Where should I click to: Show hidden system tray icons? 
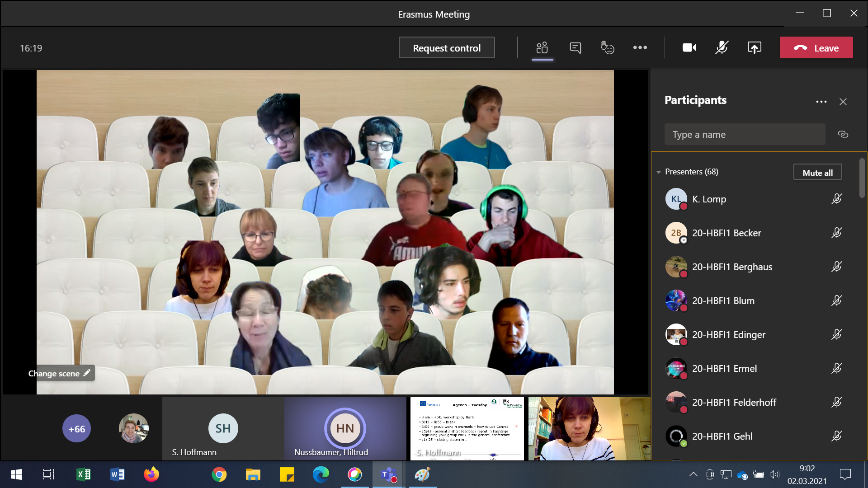[693, 474]
